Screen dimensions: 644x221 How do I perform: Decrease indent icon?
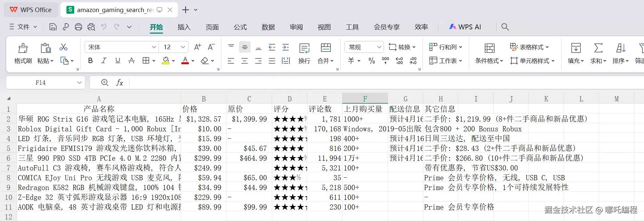point(272,47)
